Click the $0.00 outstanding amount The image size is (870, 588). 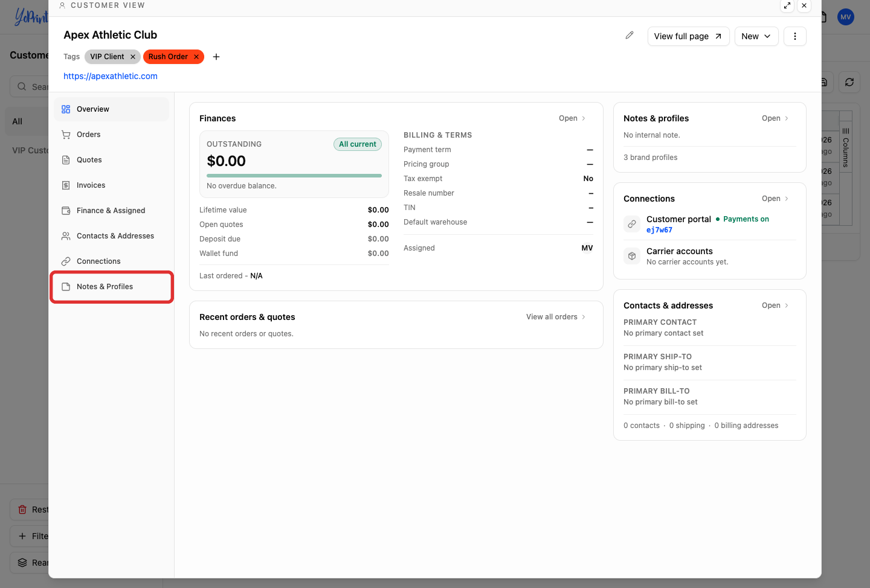point(227,161)
